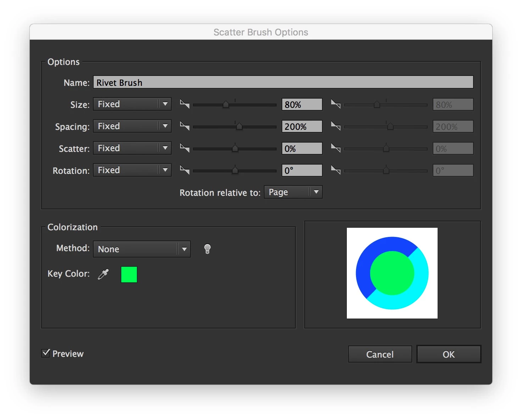Click the Rotation maximum slider flip icon
The image size is (522, 420).
336,170
